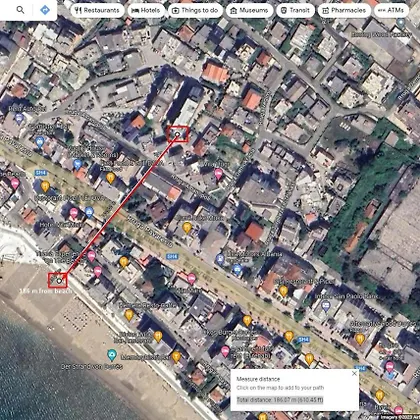Open the Rent Auto map pin
Image resolution: width=420 pixels, height=420 pixels.
[19, 118]
